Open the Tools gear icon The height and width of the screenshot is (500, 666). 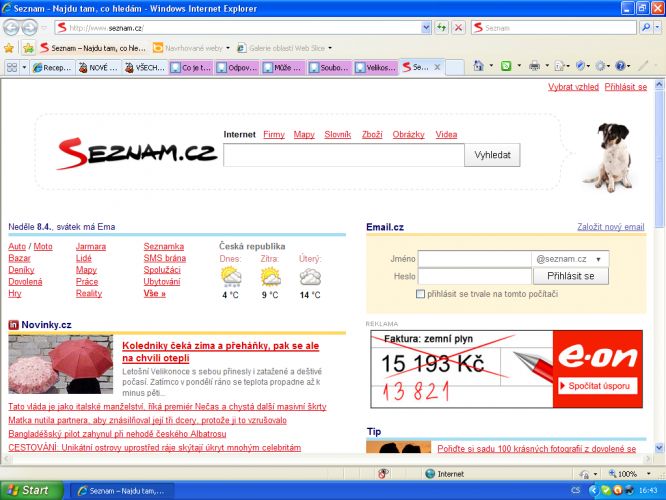(x=600, y=66)
